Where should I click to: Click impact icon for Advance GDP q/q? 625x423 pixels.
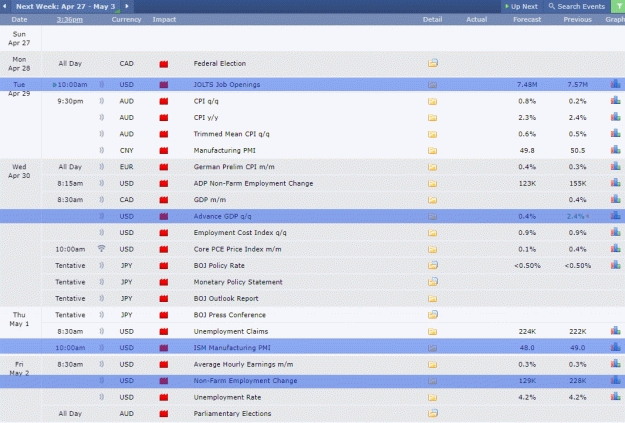[163, 216]
